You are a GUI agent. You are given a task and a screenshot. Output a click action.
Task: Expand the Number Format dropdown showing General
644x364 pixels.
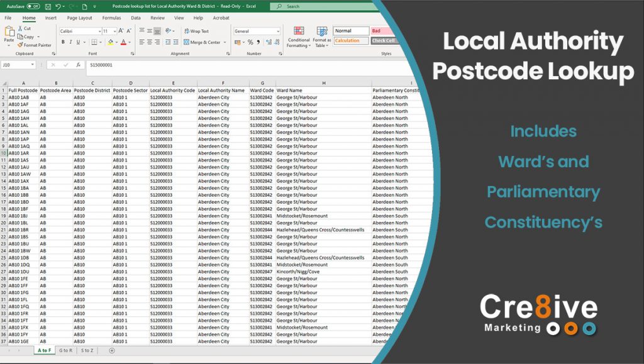(x=277, y=31)
